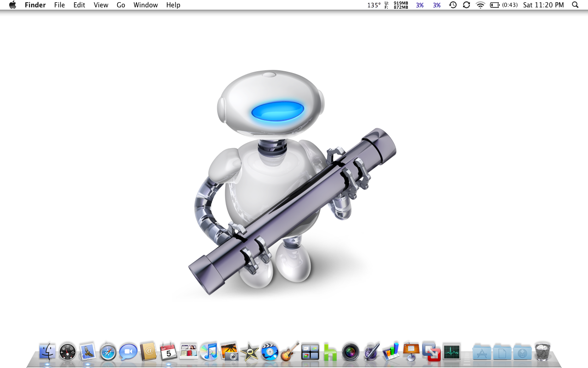
Task: Launch iTunes from the dock
Action: (209, 352)
